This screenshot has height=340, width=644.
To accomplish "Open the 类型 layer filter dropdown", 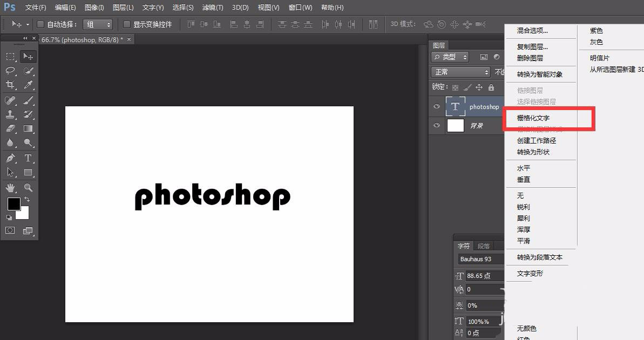I will 450,57.
